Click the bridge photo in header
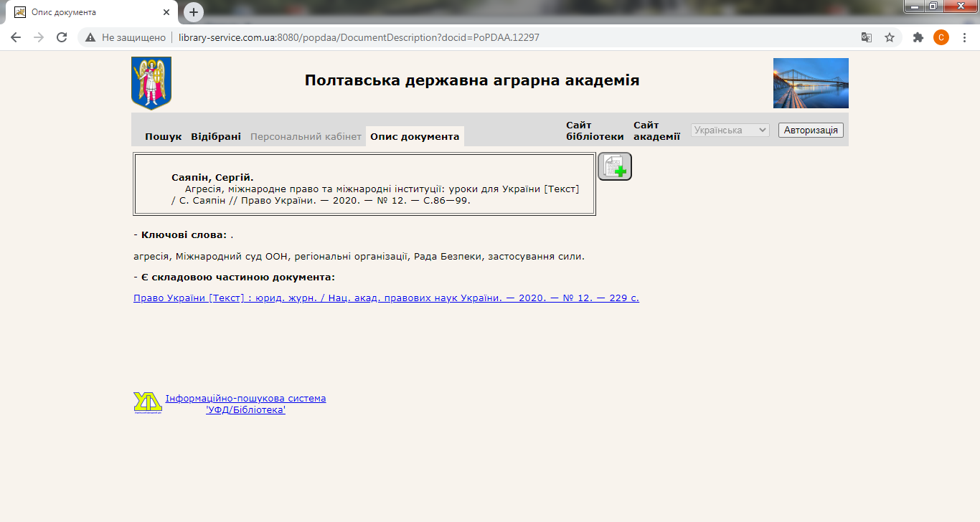 (x=811, y=83)
